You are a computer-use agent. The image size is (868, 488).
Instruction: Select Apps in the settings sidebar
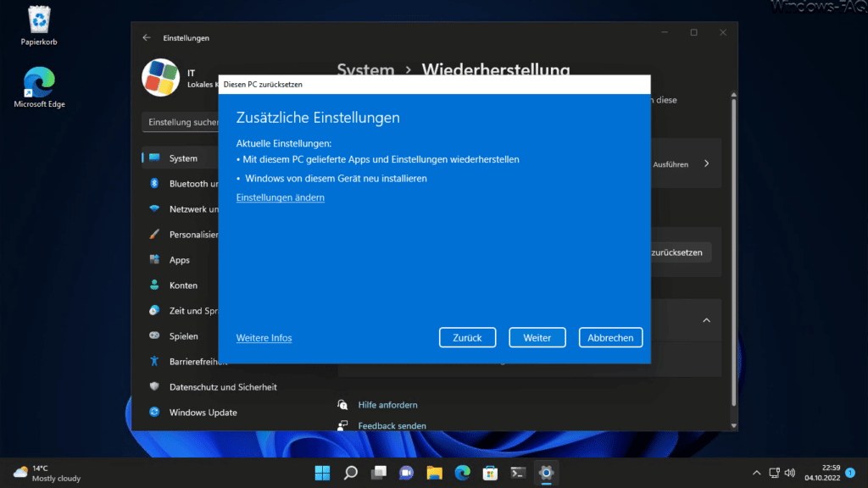[181, 260]
